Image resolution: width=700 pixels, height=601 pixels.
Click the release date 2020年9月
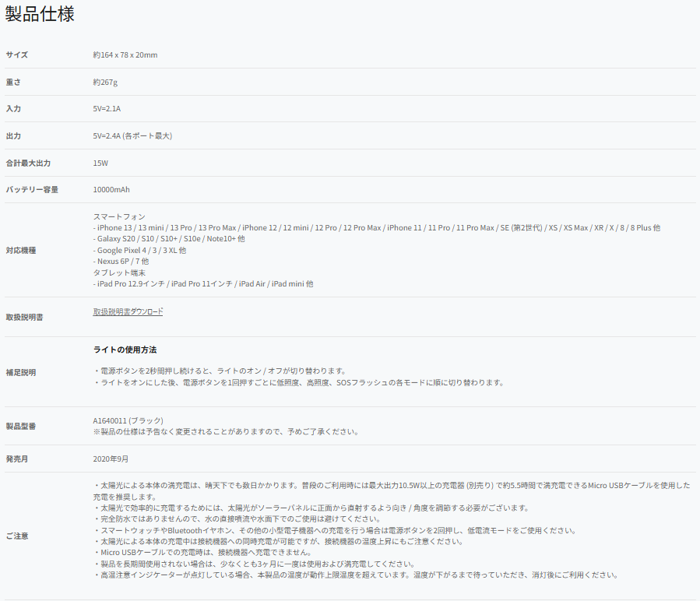point(111,459)
